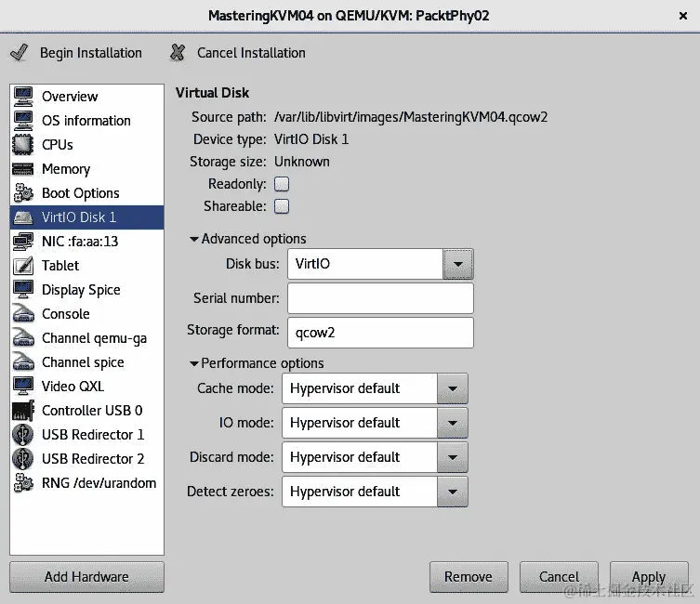Image resolution: width=700 pixels, height=604 pixels.
Task: Focus the Storage format field with qcow2
Action: 380,333
